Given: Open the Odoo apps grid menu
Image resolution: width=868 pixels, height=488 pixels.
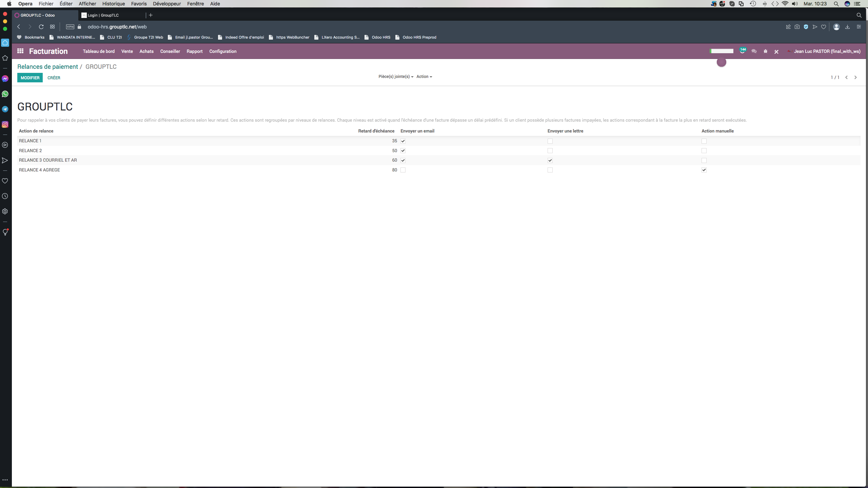Looking at the screenshot, I should click(20, 51).
